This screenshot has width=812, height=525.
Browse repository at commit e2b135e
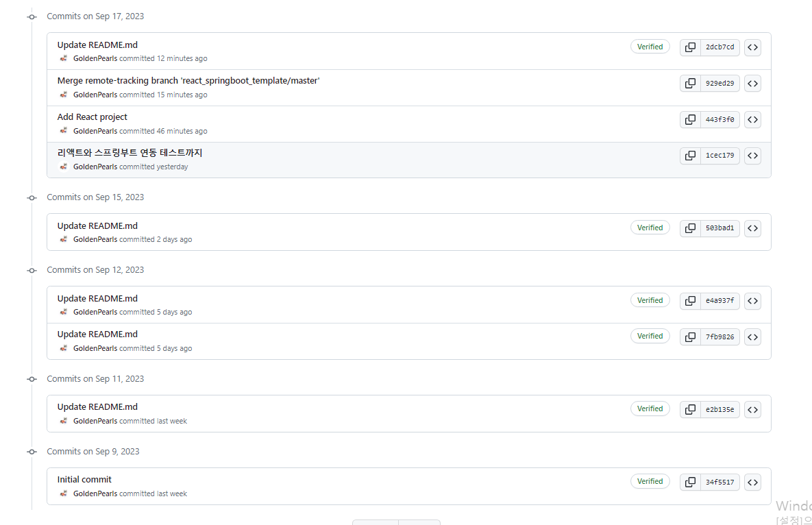(752, 410)
